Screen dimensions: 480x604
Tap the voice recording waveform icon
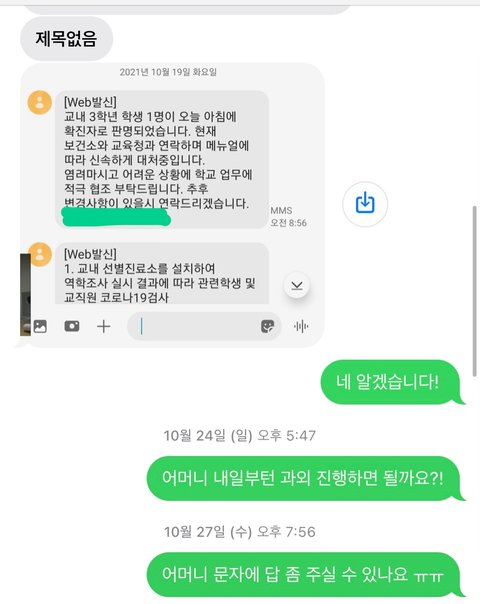301,326
